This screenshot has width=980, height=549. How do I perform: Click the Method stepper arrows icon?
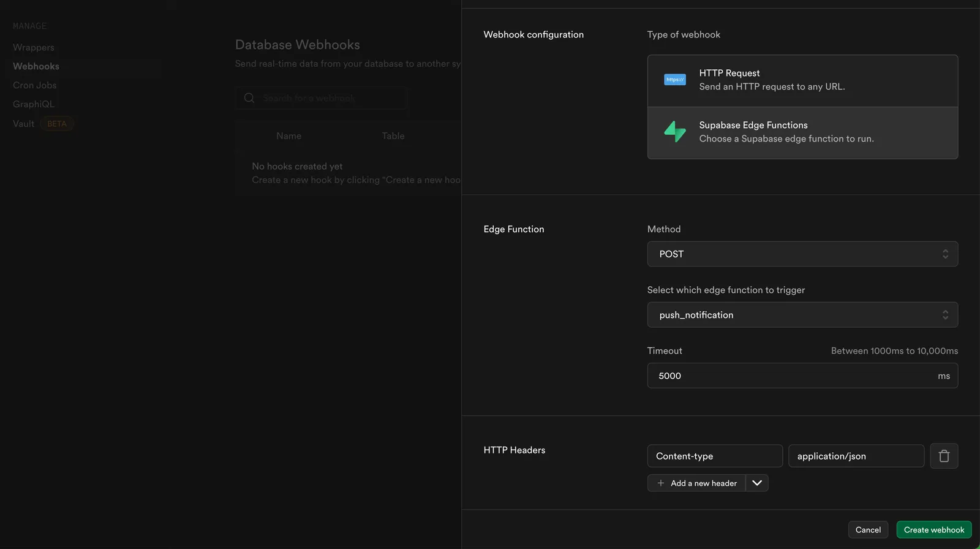coord(945,254)
